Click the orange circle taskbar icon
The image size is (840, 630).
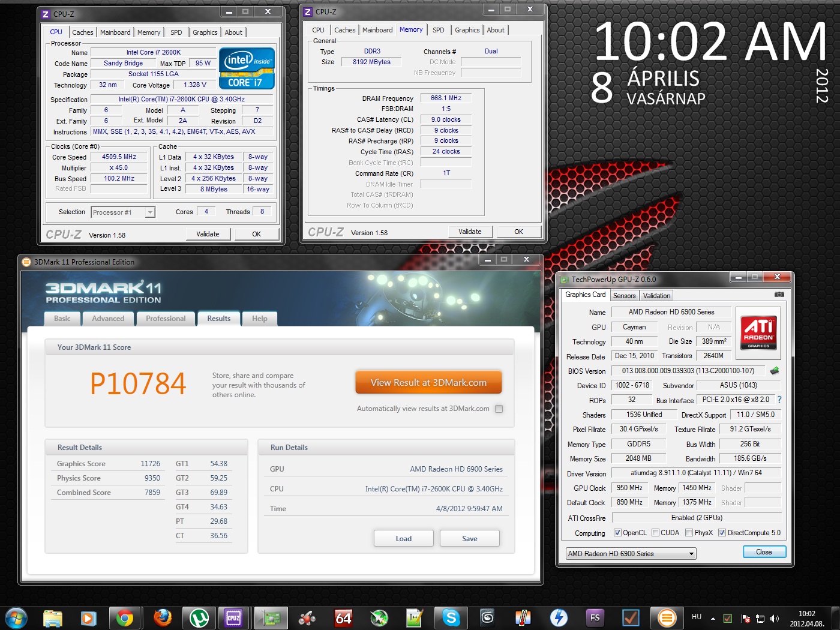coord(667,617)
